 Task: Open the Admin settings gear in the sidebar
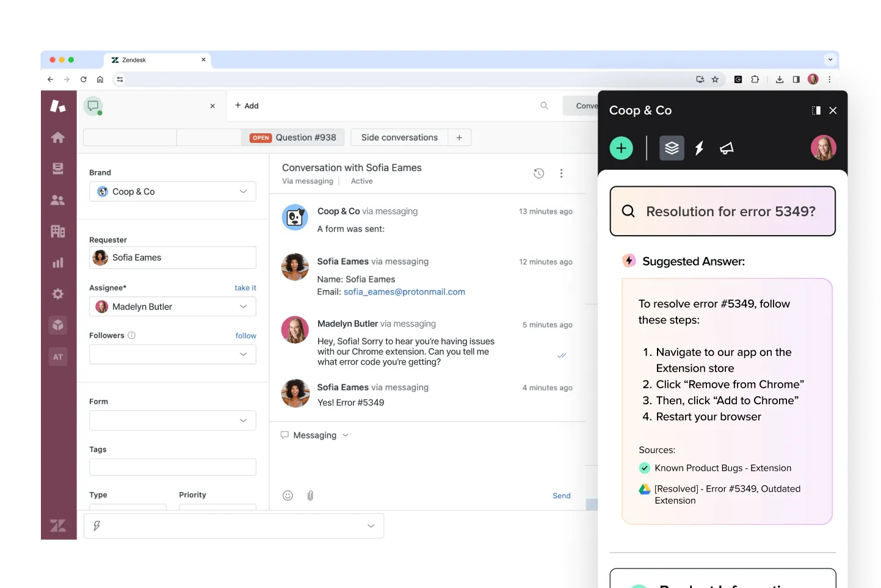click(58, 294)
